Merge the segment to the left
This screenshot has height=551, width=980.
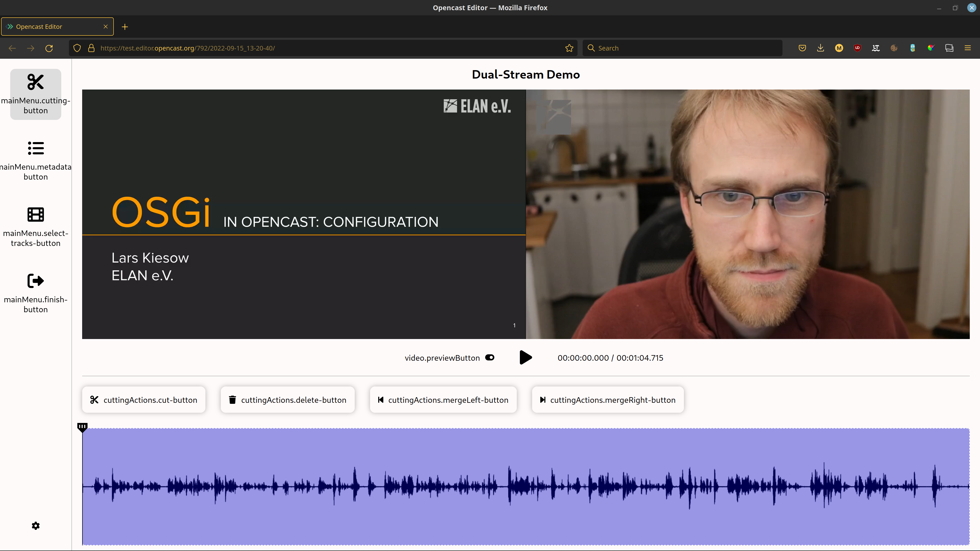(x=443, y=400)
